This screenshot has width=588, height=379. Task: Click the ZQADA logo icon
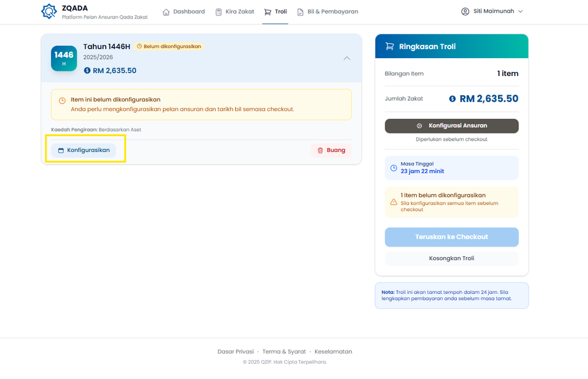(49, 12)
